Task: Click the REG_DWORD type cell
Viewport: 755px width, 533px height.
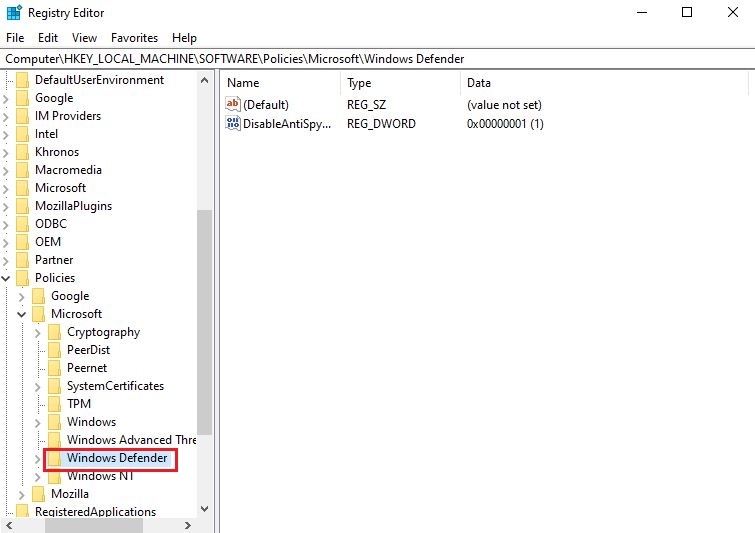Action: (381, 124)
